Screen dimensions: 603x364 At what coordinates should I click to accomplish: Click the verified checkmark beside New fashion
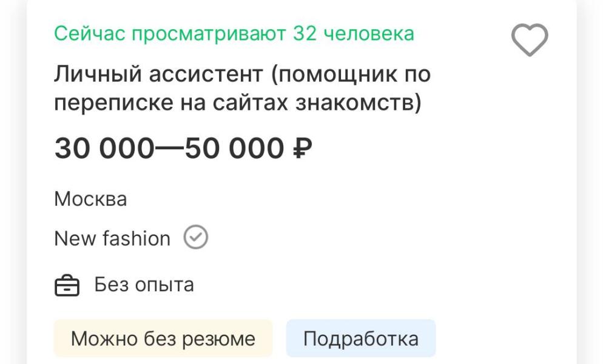(x=196, y=238)
